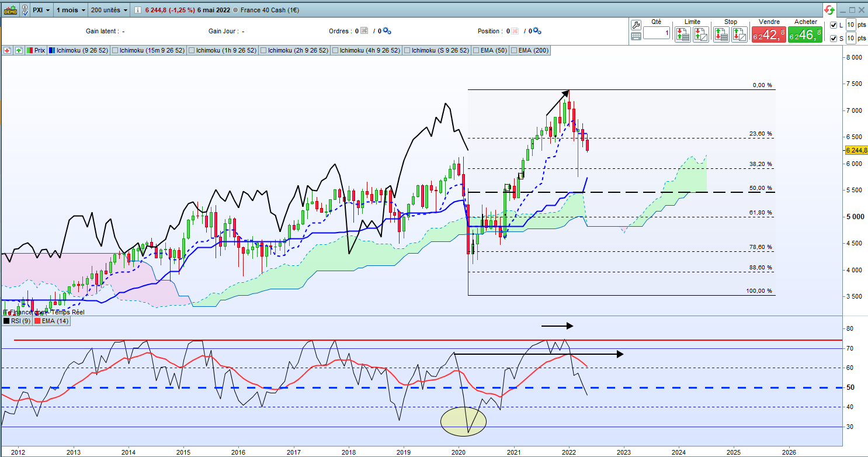868x457 pixels.
Task: Click the RSI (9) black color swatch
Action: click(x=7, y=320)
